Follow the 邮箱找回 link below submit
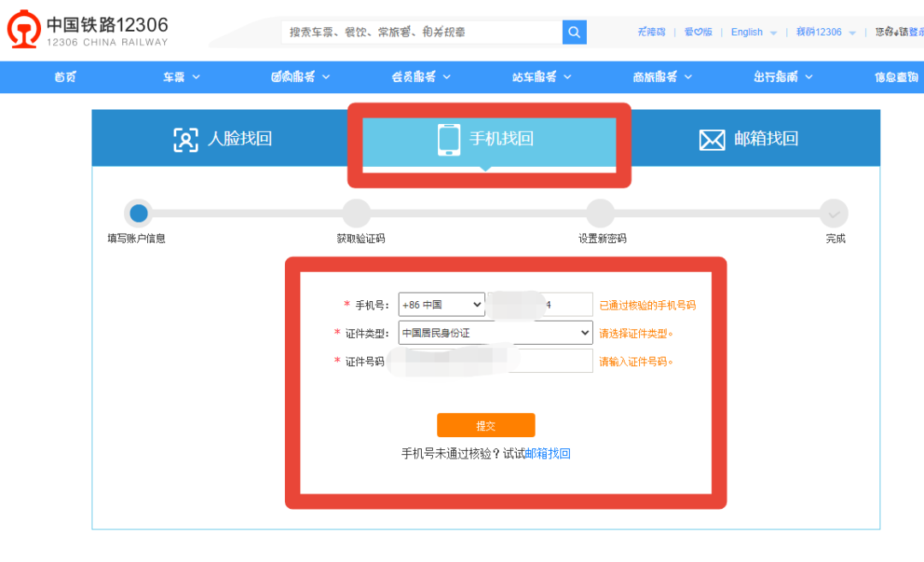This screenshot has width=924, height=562. tap(548, 454)
